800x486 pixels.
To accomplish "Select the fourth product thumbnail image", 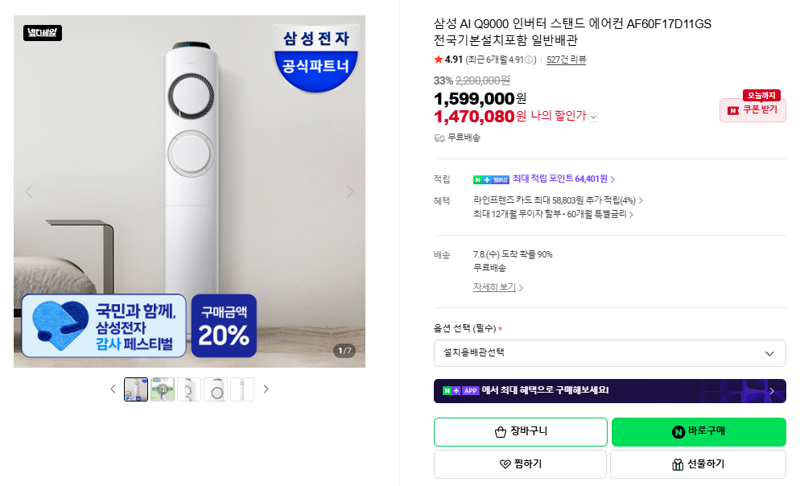I will 216,389.
